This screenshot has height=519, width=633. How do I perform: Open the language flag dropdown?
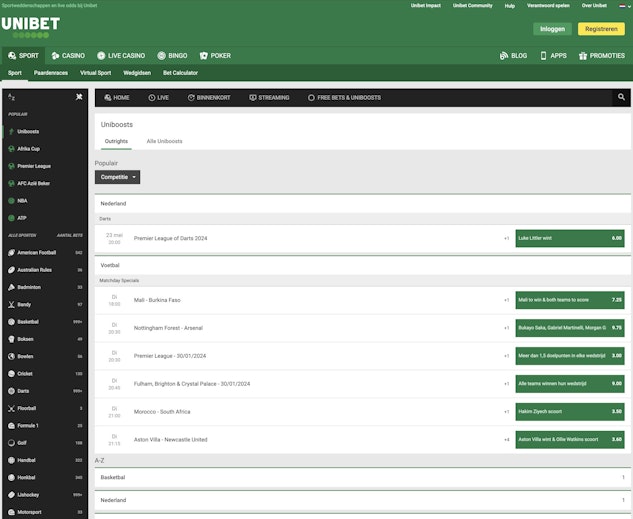624,6
